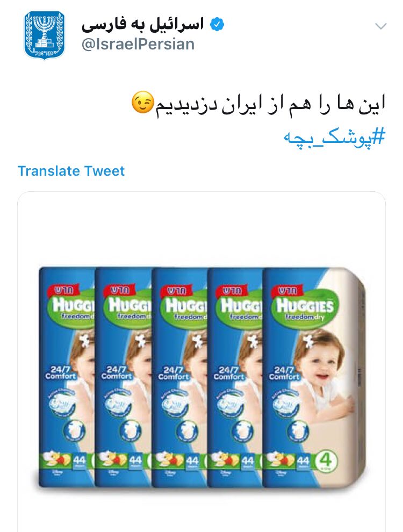
Task: Click the green size 4 badge on the package
Action: pos(327,461)
